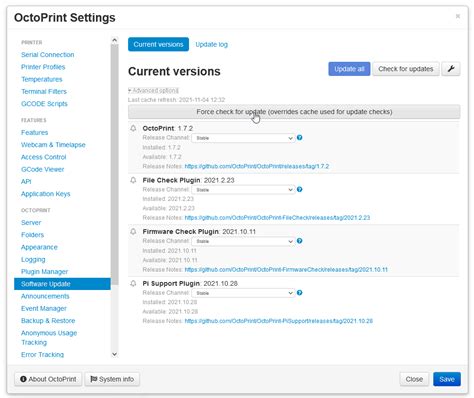The width and height of the screenshot is (474, 398).
Task: Open GCODE Scripts settings
Action: pos(44,104)
